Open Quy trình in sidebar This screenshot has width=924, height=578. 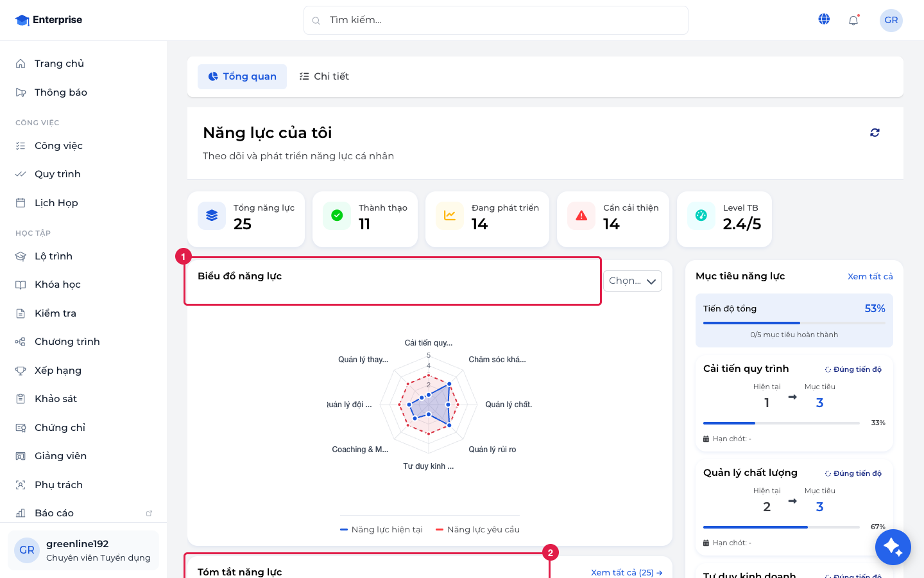tap(83, 174)
